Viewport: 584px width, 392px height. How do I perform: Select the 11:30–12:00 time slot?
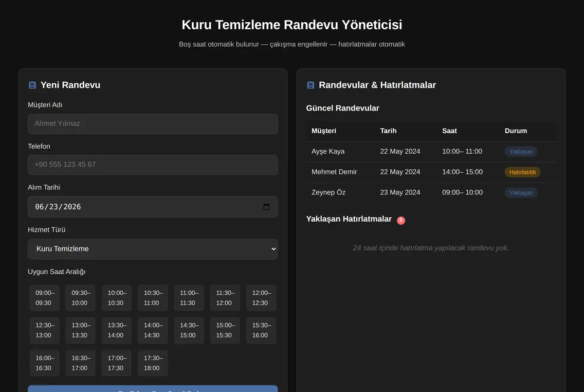(x=225, y=298)
